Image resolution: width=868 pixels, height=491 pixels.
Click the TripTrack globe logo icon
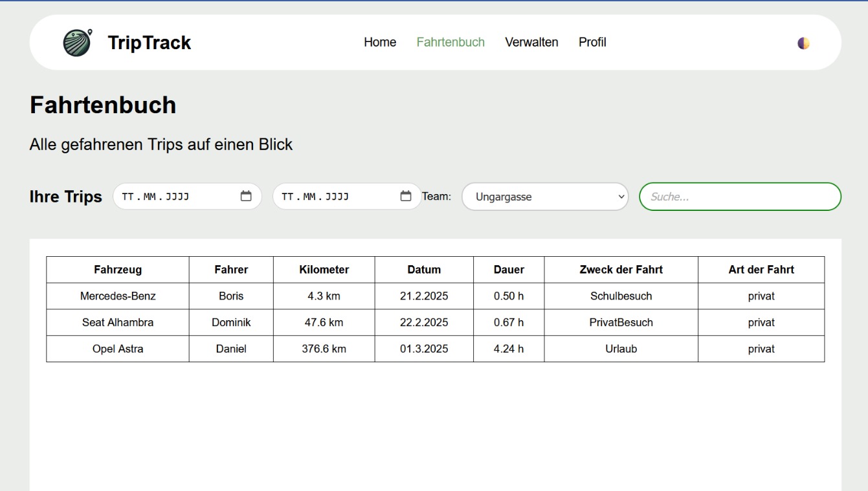pyautogui.click(x=77, y=43)
